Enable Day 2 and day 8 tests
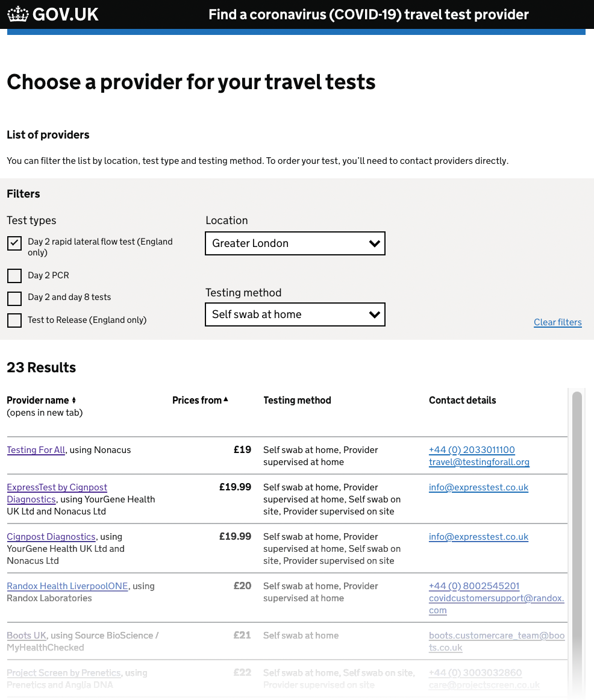594x700 pixels. [x=14, y=298]
